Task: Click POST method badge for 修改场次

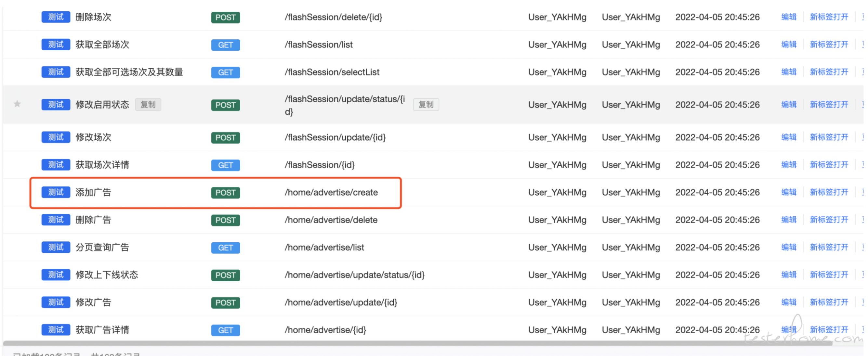Action: (225, 138)
